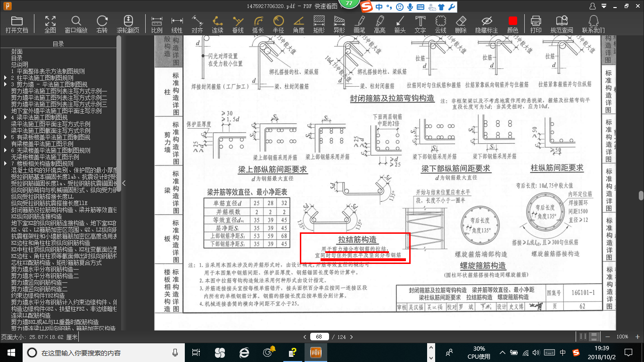Select the 异形 irregular shape tool
644x362 pixels.
339,24
